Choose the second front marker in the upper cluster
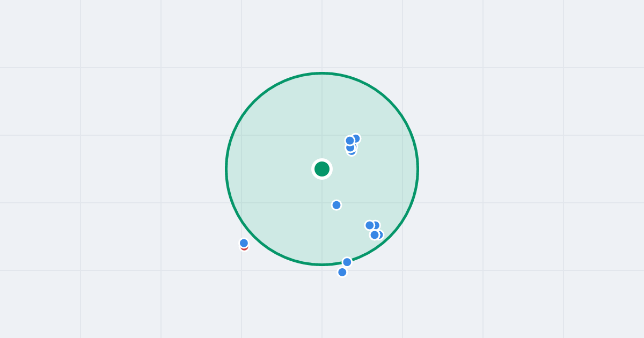 point(350,148)
